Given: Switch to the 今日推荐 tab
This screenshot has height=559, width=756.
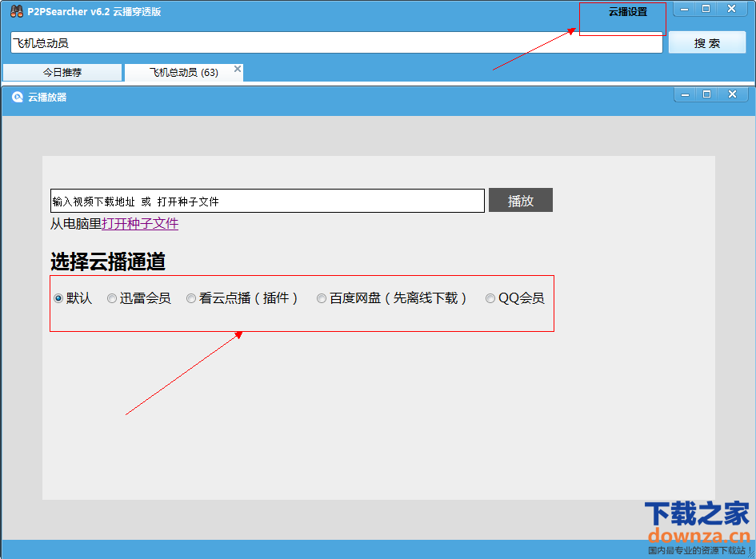Looking at the screenshot, I should pos(62,72).
